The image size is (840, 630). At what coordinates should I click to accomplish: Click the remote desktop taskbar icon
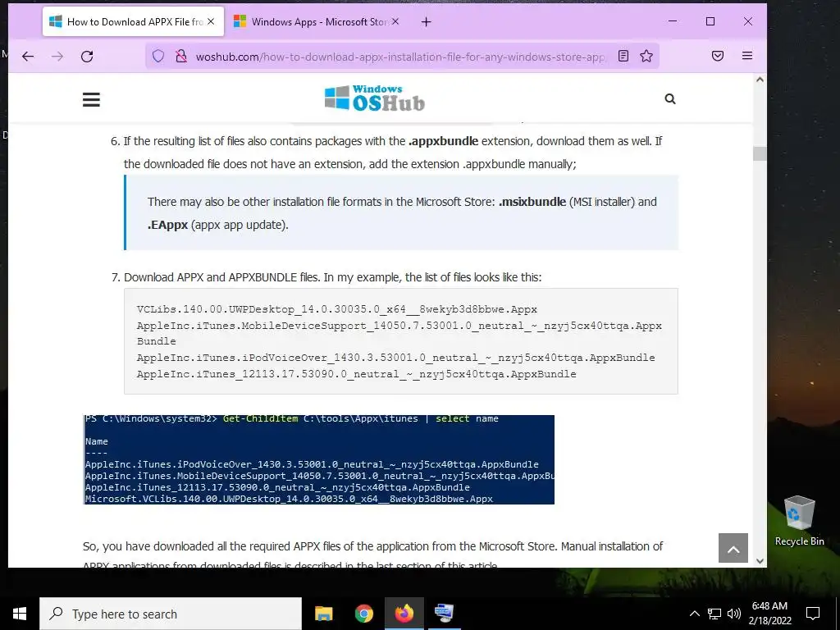(444, 614)
